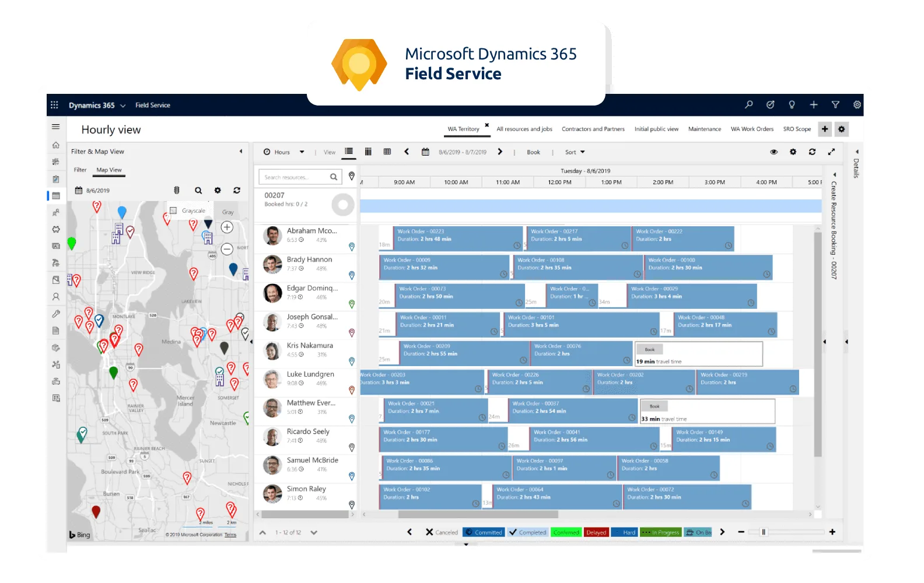This screenshot has height=583, width=924.
Task: Open the Dynamics 365 app switcher chevron
Action: (123, 106)
